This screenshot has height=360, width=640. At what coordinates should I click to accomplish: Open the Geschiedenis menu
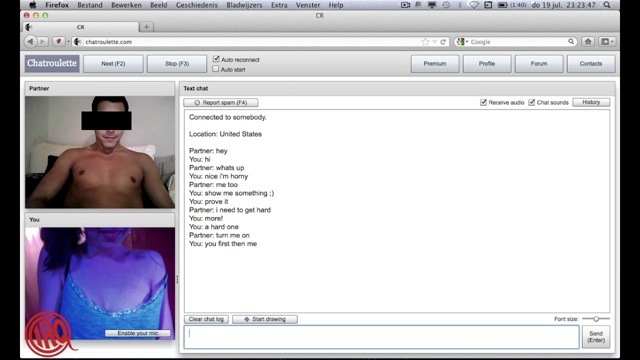pyautogui.click(x=197, y=5)
